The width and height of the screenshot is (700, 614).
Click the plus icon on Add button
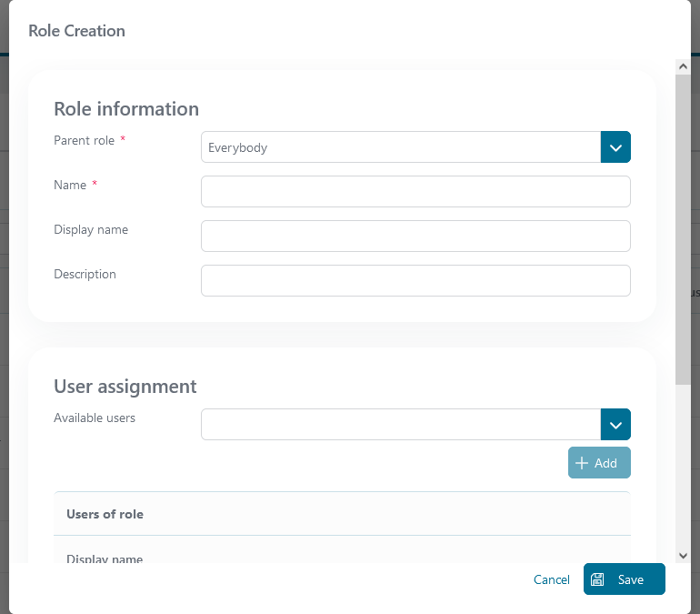[x=582, y=463]
